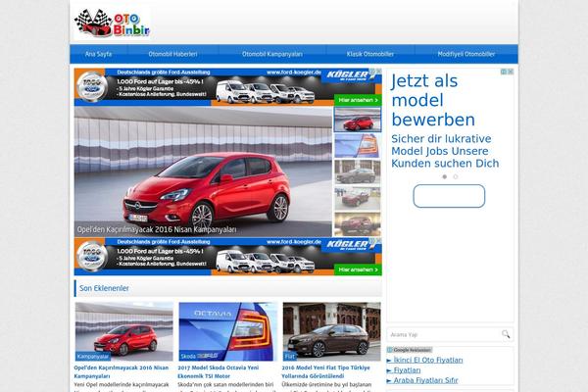This screenshot has width=588, height=392.
Task: Open Opel'den Kaçırılmayacak 2016 Nisan article title
Action: (x=122, y=371)
